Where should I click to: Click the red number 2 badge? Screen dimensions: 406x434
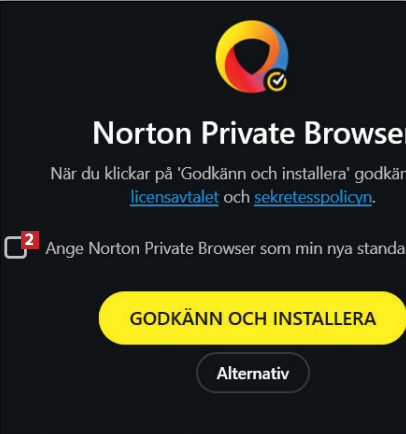[30, 240]
